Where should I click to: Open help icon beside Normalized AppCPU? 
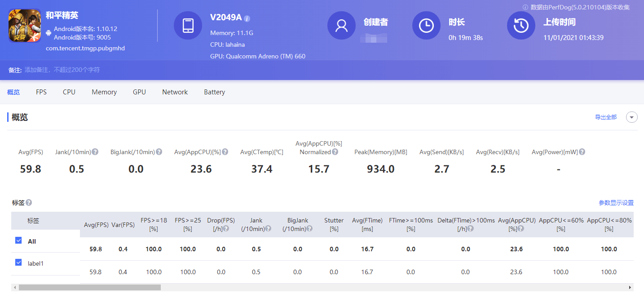(335, 152)
